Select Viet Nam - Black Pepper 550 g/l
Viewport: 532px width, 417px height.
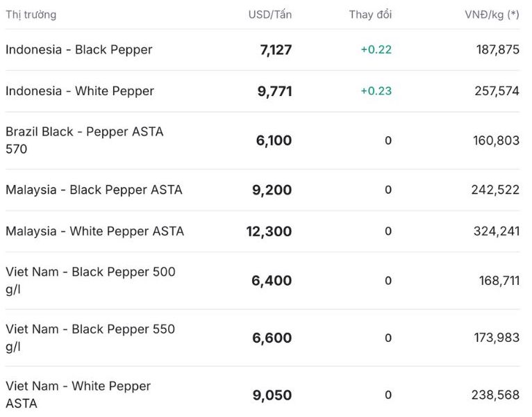click(90, 337)
